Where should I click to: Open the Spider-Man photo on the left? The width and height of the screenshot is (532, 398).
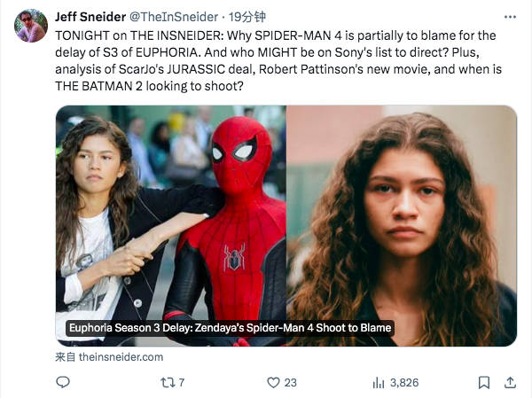[170, 222]
